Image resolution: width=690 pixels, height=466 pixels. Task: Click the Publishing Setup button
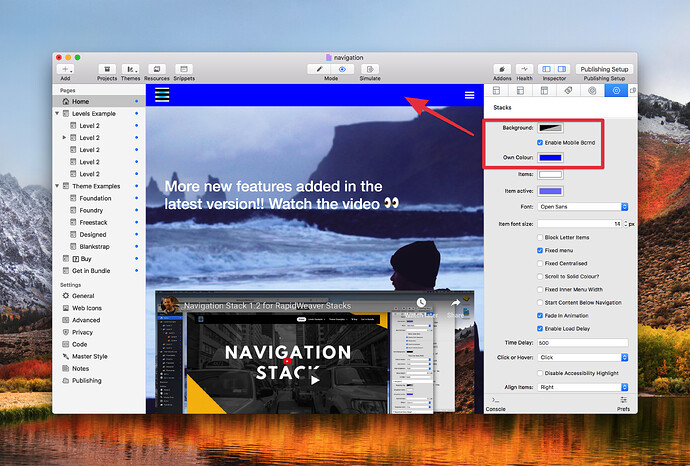[x=604, y=69]
